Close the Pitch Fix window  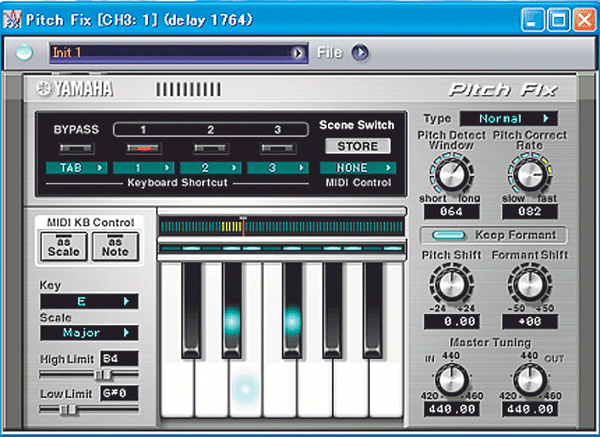click(x=584, y=20)
